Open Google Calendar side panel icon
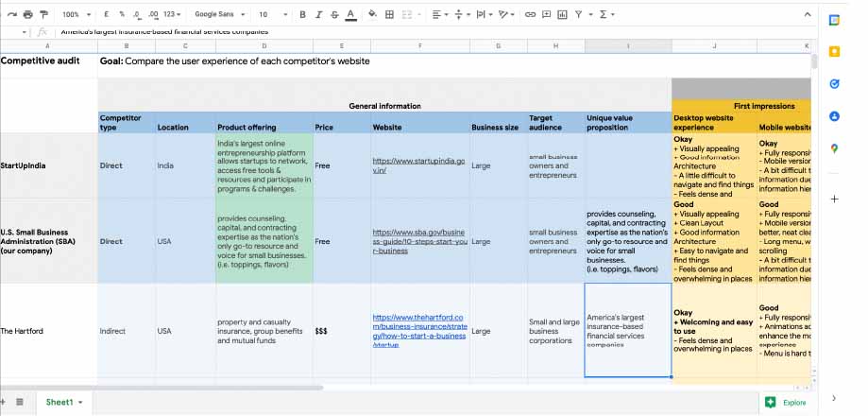The image size is (868, 416). [834, 21]
